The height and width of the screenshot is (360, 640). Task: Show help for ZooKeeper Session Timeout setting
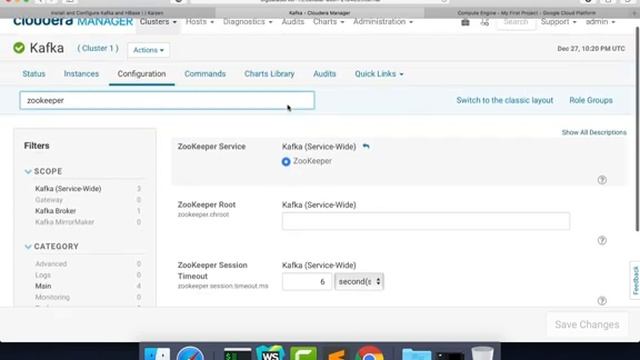602,301
